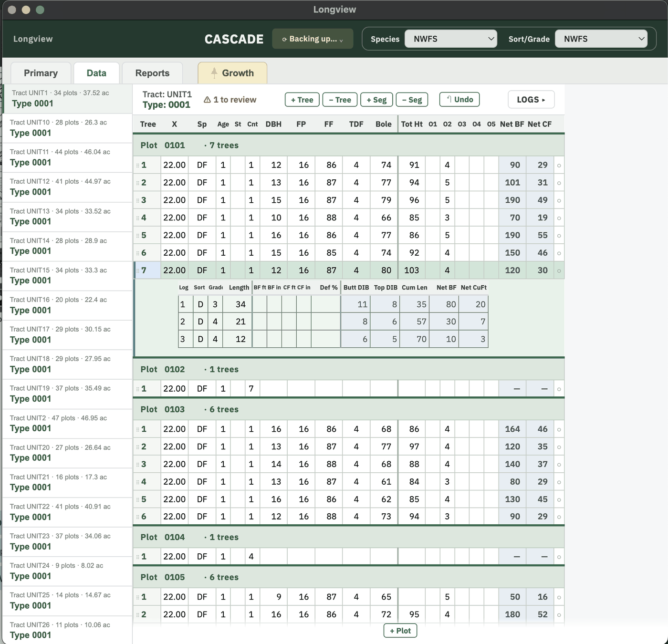Toggle the end-of-row circle on Plot 0102 tree 1
This screenshot has height=644, width=668.
point(559,389)
